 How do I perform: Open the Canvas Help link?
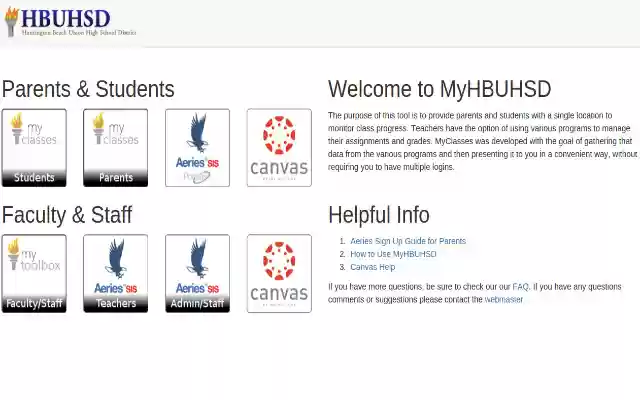pos(373,267)
